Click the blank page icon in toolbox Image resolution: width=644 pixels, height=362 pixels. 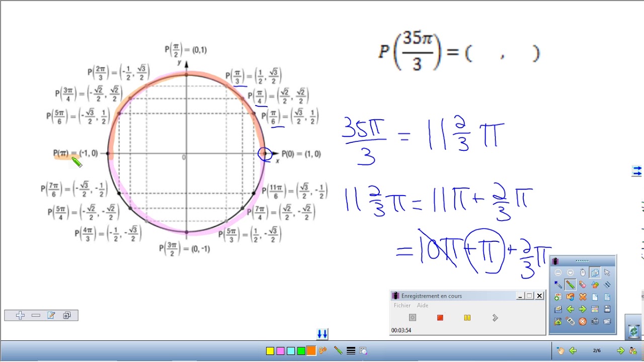point(595,297)
